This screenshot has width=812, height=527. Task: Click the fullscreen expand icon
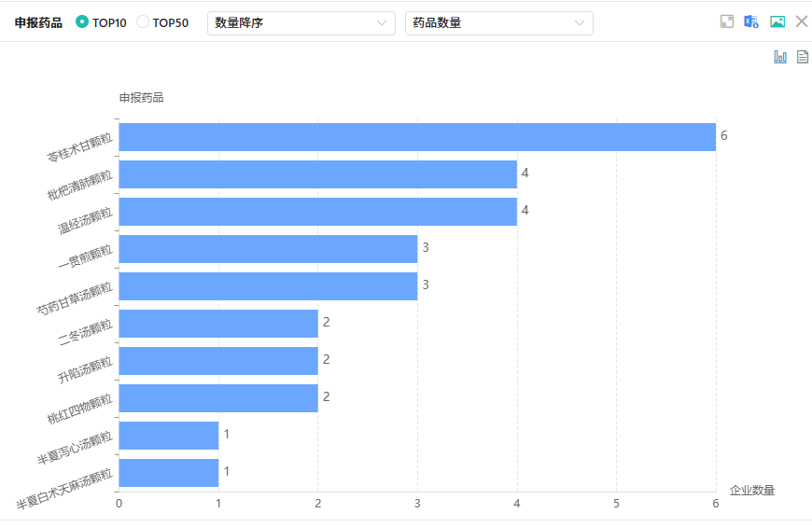(x=727, y=21)
